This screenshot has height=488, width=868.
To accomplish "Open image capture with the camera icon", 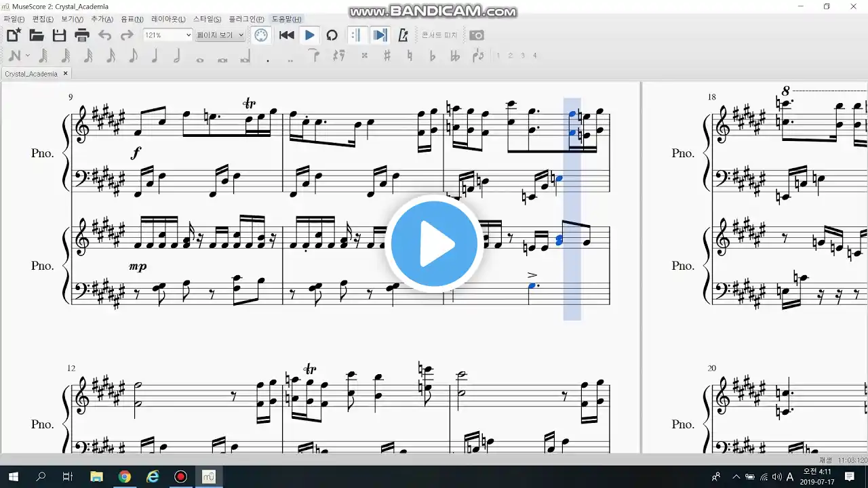I will pos(477,35).
